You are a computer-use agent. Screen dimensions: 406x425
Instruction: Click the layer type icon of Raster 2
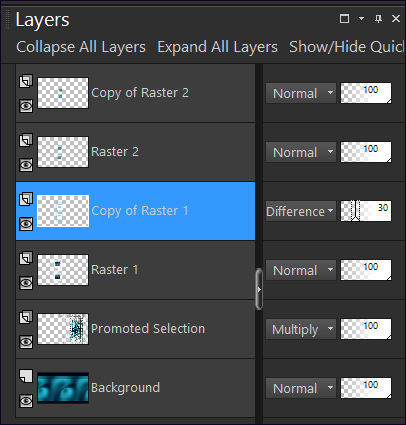pos(26,140)
